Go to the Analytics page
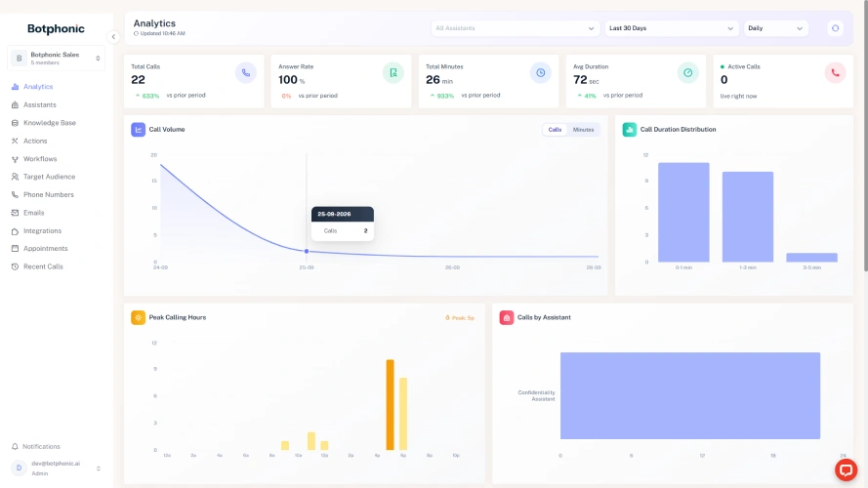The width and height of the screenshot is (868, 488). click(38, 87)
